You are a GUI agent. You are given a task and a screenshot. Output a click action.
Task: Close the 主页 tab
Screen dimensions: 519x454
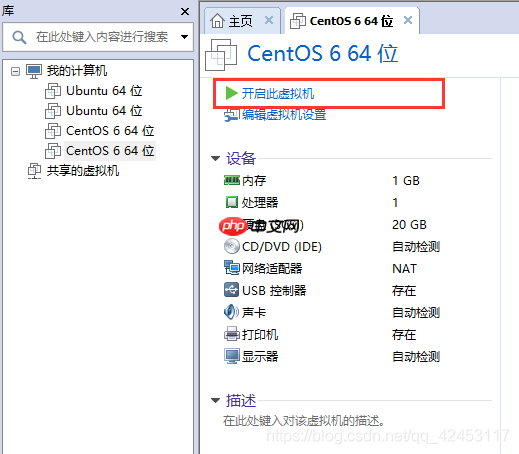[269, 20]
